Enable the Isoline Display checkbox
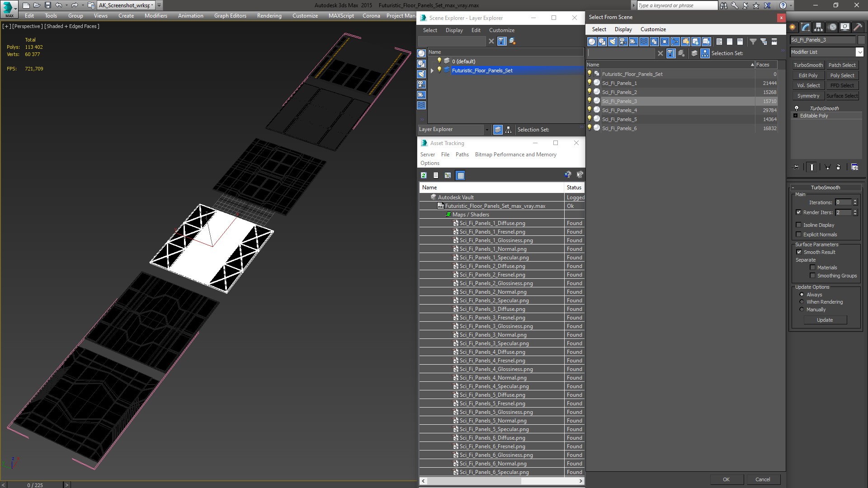The width and height of the screenshot is (868, 488). coord(798,225)
